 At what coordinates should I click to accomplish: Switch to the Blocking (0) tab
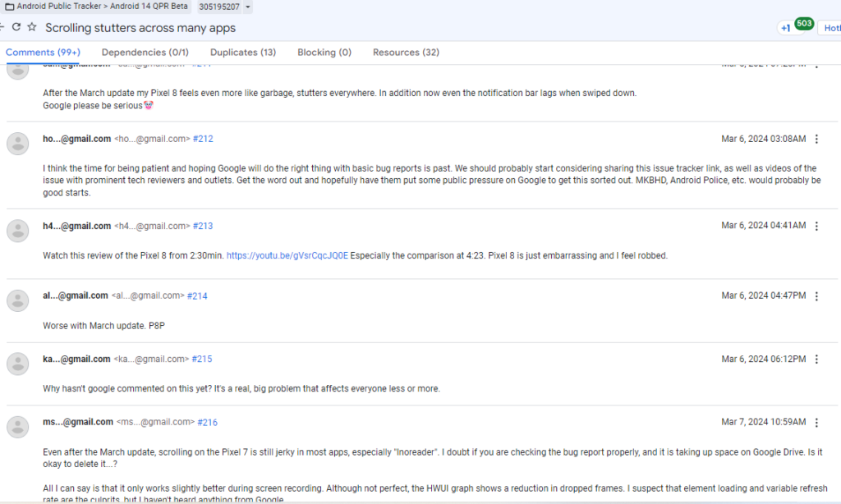point(324,52)
